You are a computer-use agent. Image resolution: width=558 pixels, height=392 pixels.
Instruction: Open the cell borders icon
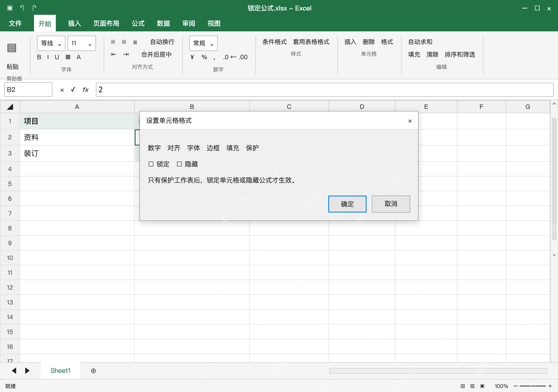pos(68,57)
